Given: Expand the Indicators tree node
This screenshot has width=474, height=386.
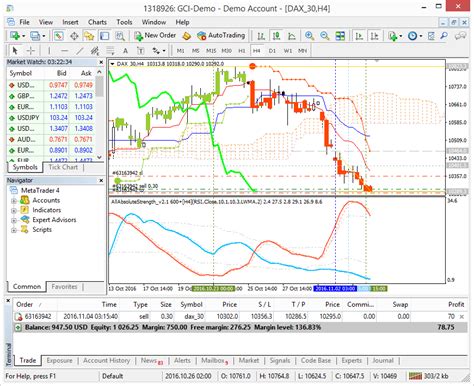Looking at the screenshot, I should (x=14, y=210).
